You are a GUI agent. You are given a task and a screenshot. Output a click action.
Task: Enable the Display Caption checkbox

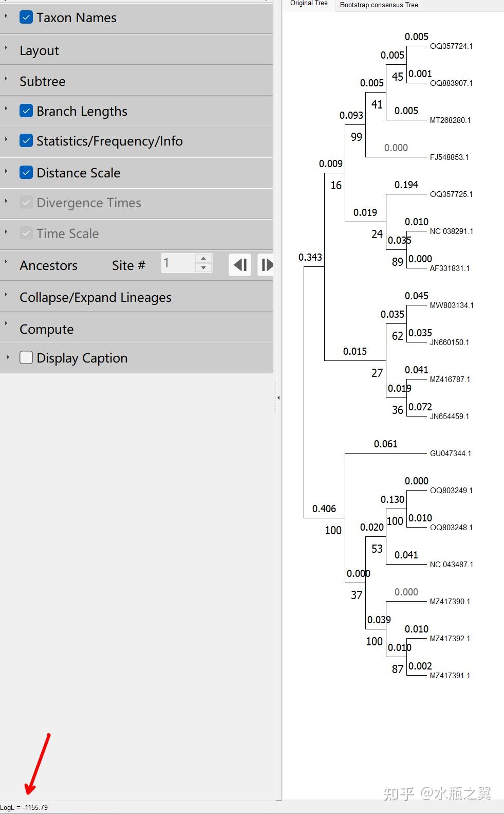click(26, 357)
